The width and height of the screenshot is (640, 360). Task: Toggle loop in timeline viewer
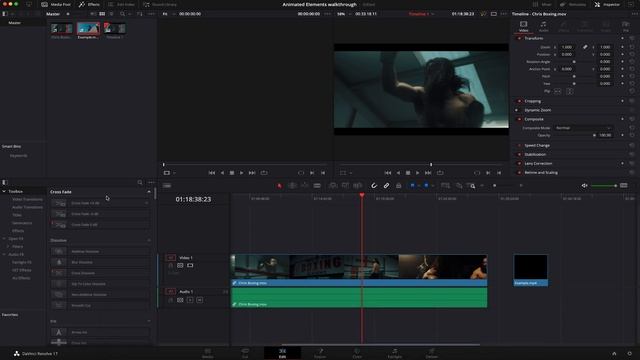coord(440,173)
